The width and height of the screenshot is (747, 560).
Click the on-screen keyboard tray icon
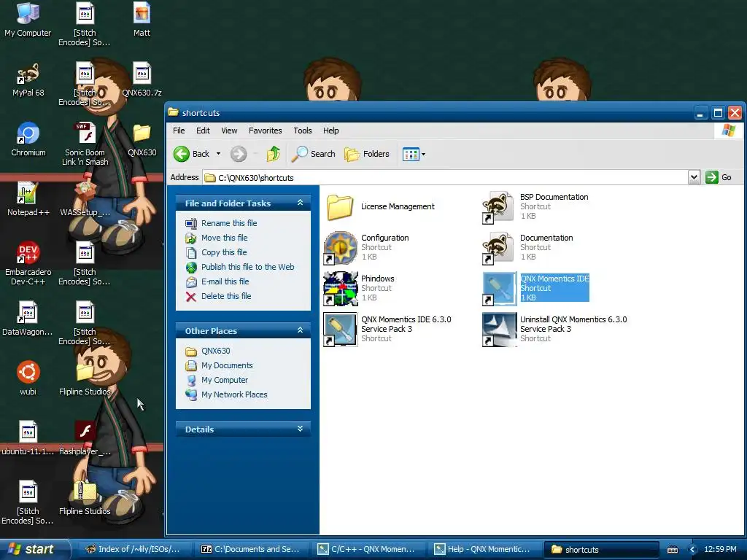(673, 550)
